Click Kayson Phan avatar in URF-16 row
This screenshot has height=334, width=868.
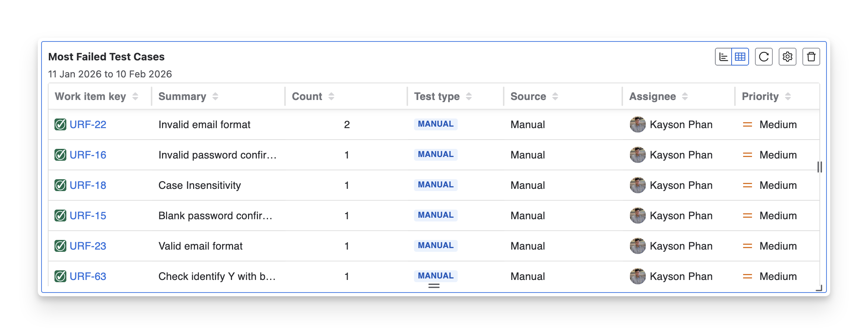coord(637,155)
